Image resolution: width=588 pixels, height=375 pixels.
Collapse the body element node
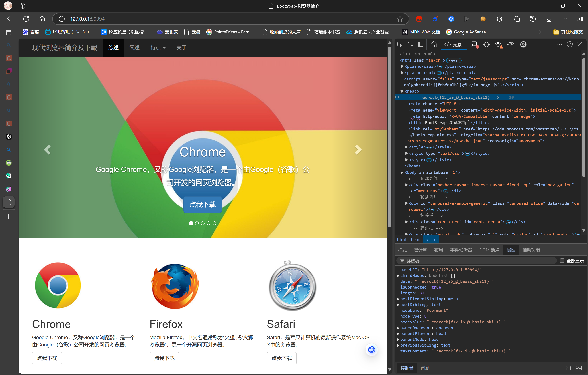[402, 172]
